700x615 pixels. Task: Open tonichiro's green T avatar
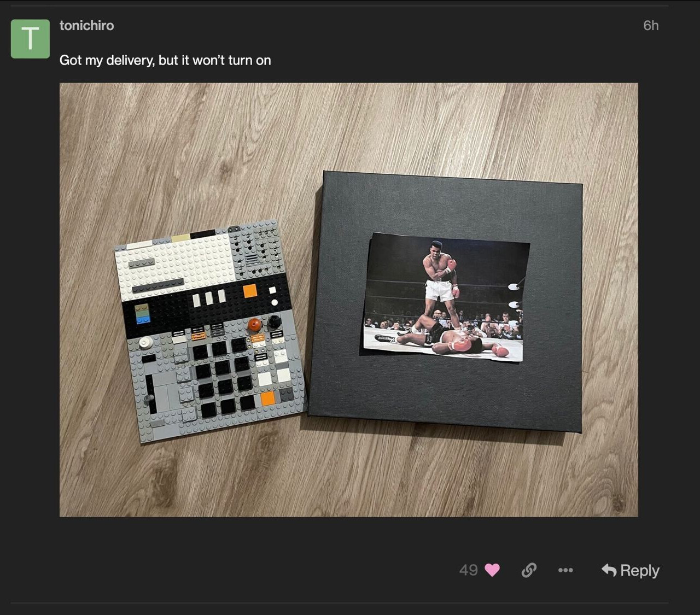(30, 39)
